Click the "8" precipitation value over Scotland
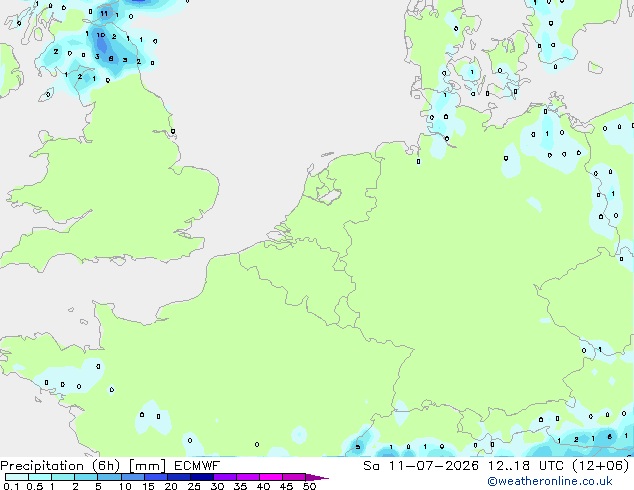Image resolution: width=634 pixels, height=490 pixels. [111, 59]
